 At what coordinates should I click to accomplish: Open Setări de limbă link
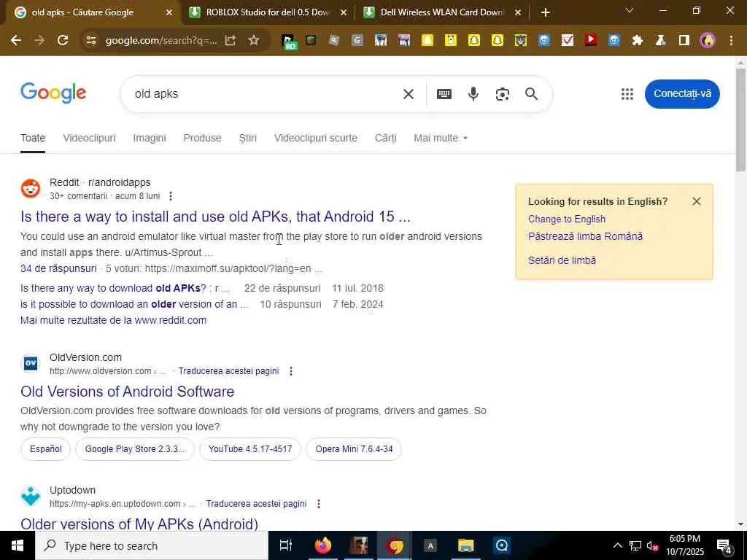(562, 260)
